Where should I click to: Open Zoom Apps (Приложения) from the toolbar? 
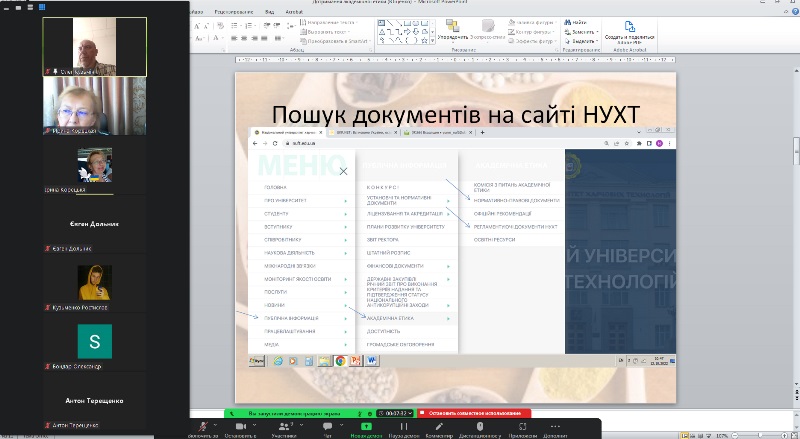click(524, 426)
